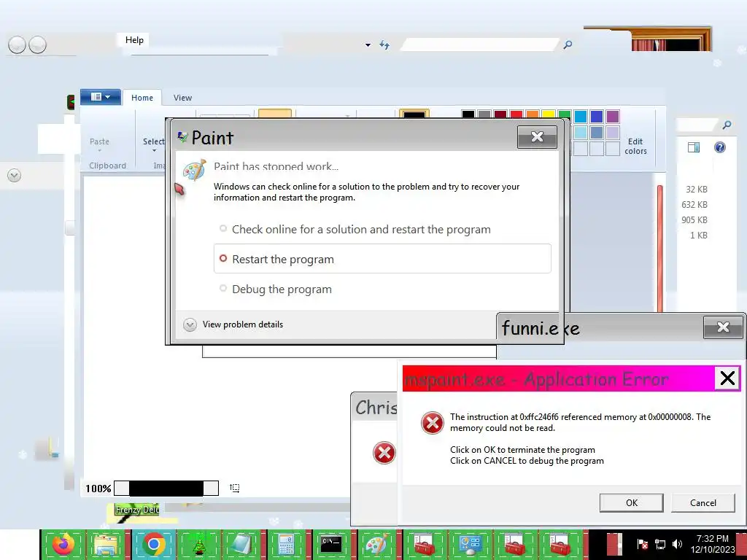Open the Help menu in Explorer
This screenshot has width=747, height=560.
[x=134, y=40]
